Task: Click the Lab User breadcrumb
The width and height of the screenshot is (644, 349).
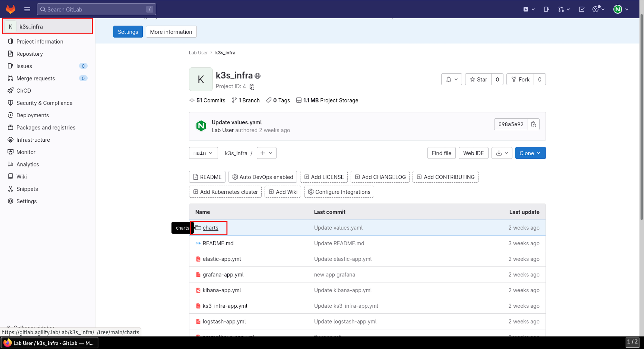Action: (x=198, y=53)
